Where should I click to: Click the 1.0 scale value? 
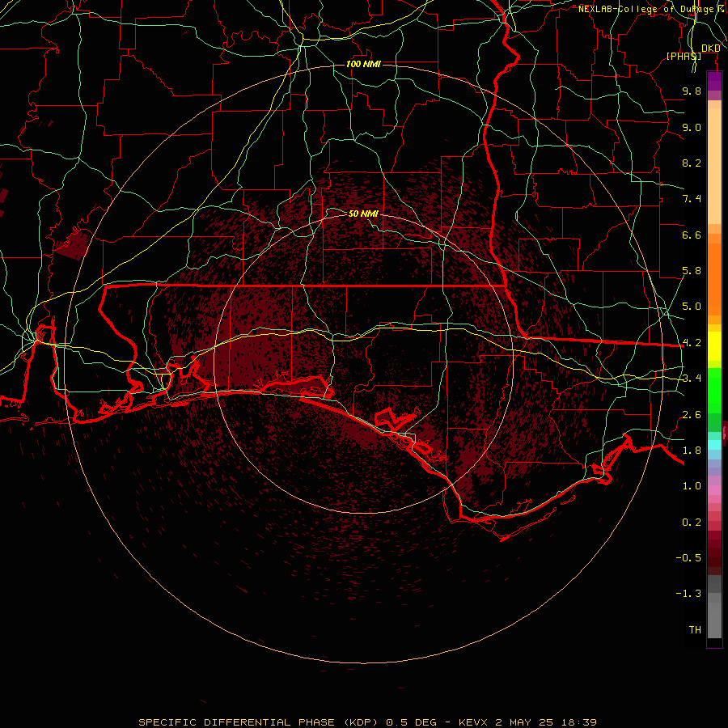pos(692,486)
